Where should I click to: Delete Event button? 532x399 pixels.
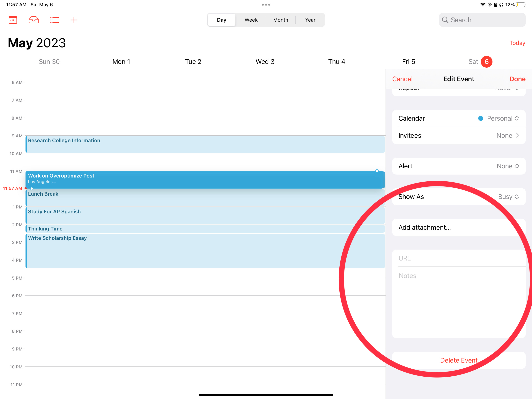[x=459, y=360]
